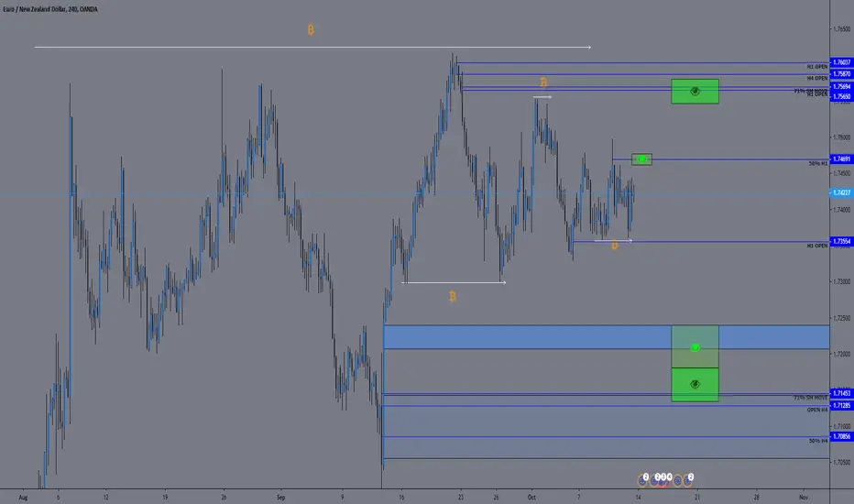Select the 1.73554 price label

pos(841,241)
